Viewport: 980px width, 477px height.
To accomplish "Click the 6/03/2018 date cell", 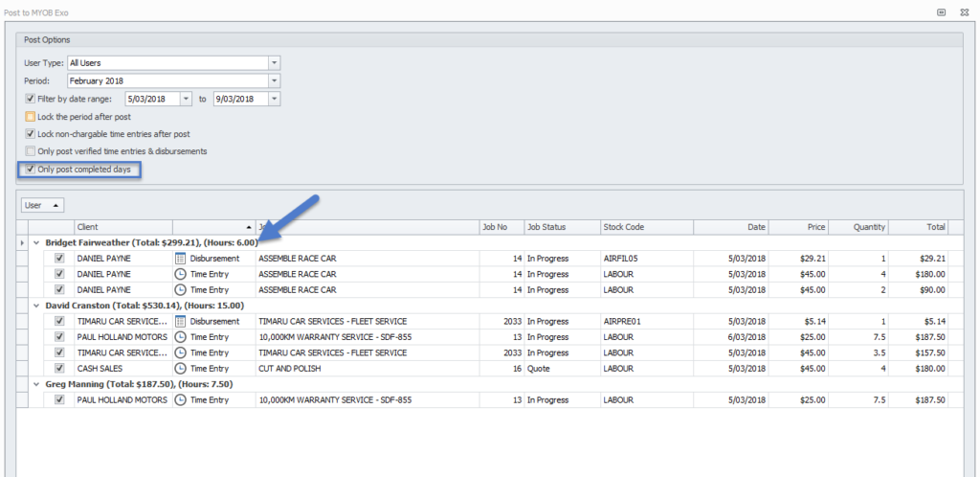I will coord(730,337).
